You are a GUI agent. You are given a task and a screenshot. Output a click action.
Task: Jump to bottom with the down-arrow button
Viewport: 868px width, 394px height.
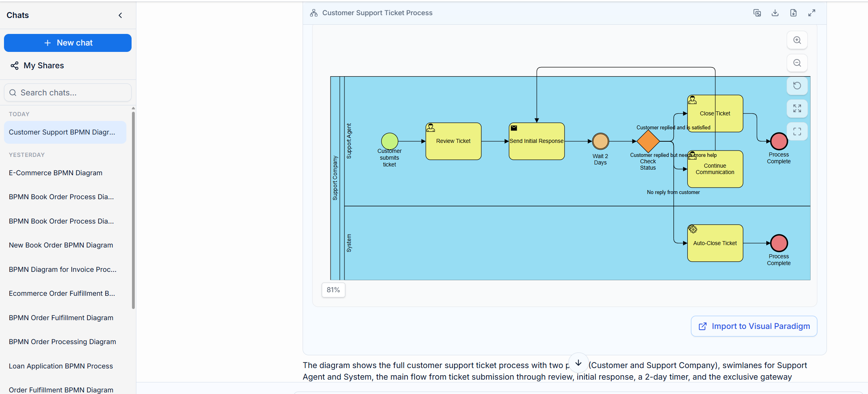(579, 363)
